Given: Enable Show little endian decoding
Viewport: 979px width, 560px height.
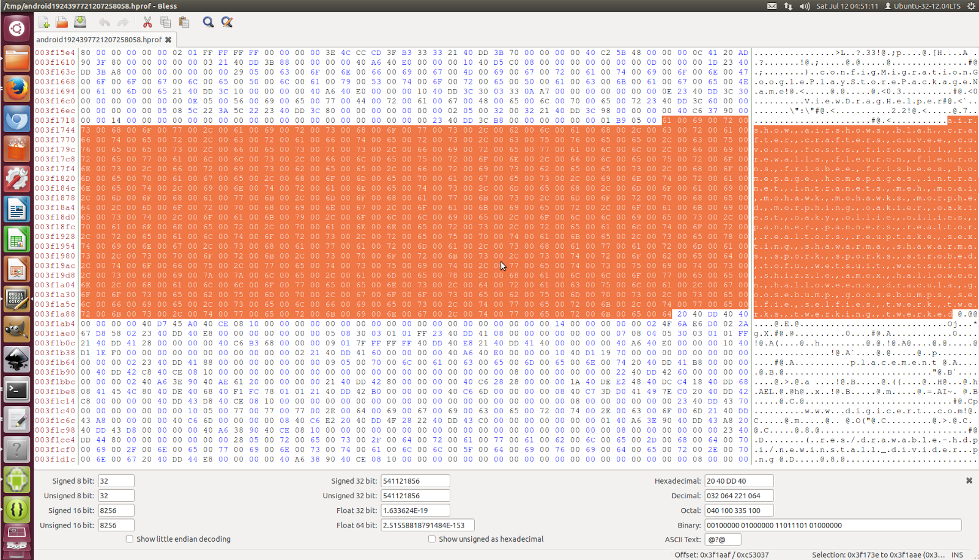Looking at the screenshot, I should click(130, 539).
